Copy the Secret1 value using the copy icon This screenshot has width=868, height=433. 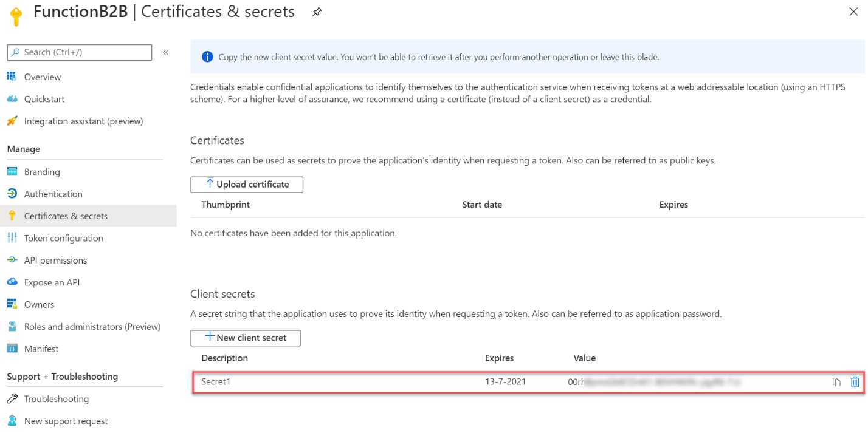pos(837,382)
